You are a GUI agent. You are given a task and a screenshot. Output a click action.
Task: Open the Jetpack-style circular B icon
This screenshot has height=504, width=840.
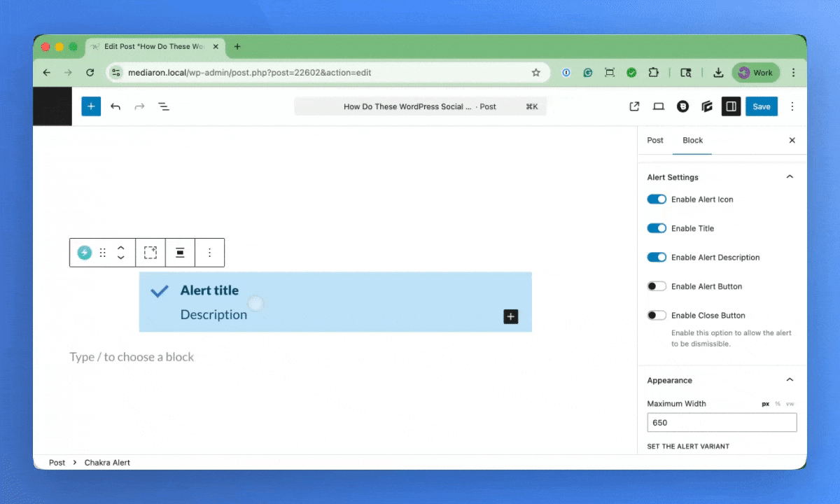682,106
